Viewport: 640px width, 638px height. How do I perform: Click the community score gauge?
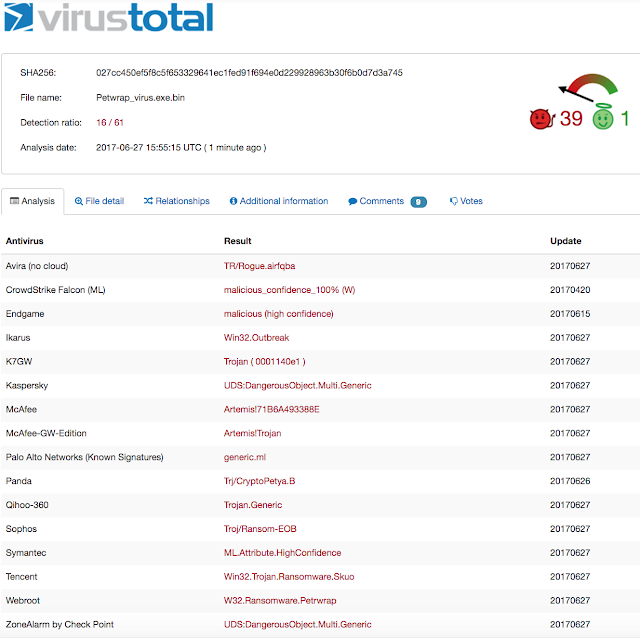pyautogui.click(x=588, y=87)
